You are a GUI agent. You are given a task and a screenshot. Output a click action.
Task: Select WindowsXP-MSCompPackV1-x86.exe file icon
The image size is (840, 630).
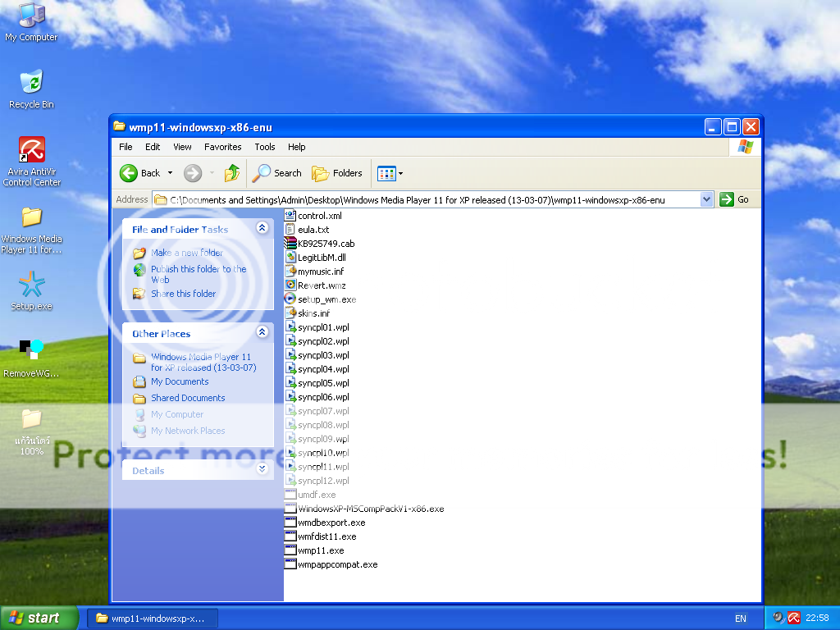click(x=290, y=509)
